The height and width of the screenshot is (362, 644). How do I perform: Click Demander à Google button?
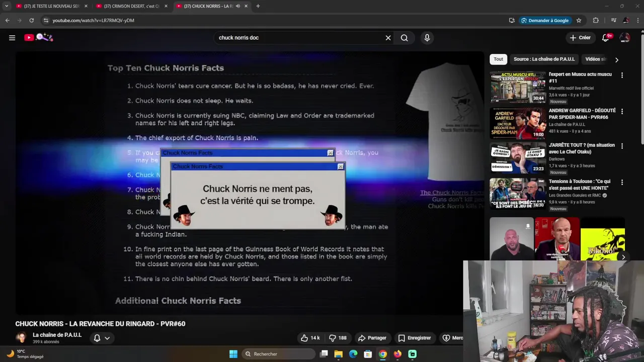pyautogui.click(x=545, y=20)
